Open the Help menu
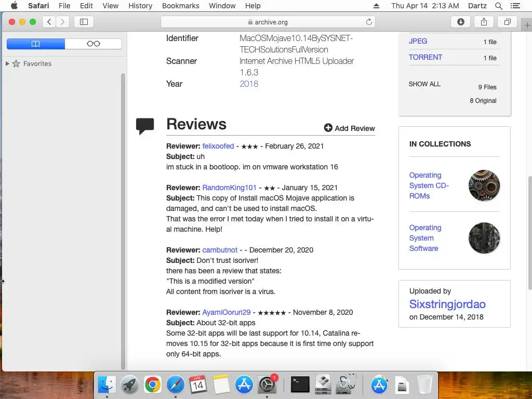Viewport: 532px width, 399px height. [253, 6]
